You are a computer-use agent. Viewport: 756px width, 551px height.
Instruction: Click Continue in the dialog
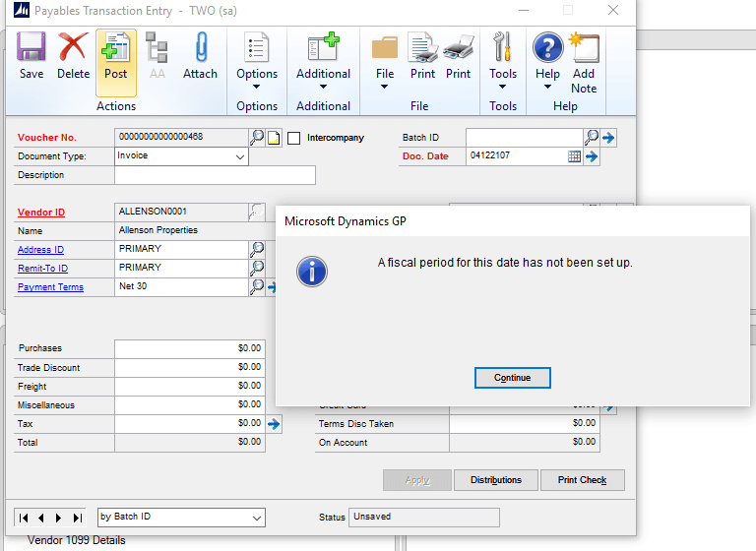click(512, 378)
